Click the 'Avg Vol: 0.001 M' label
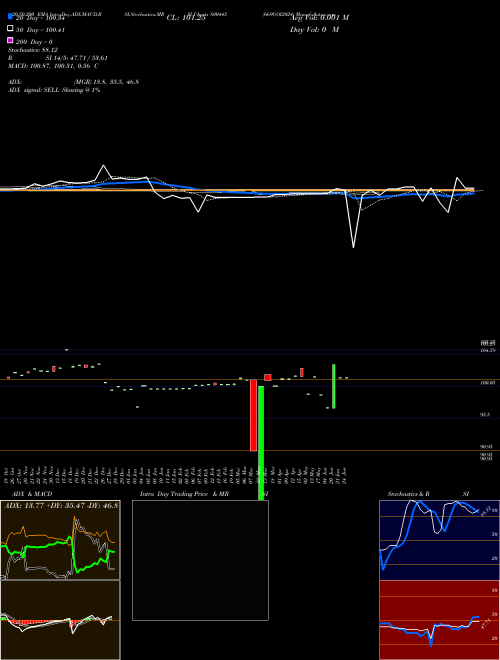Image resolution: width=500 pixels, height=660 pixels. click(x=319, y=18)
